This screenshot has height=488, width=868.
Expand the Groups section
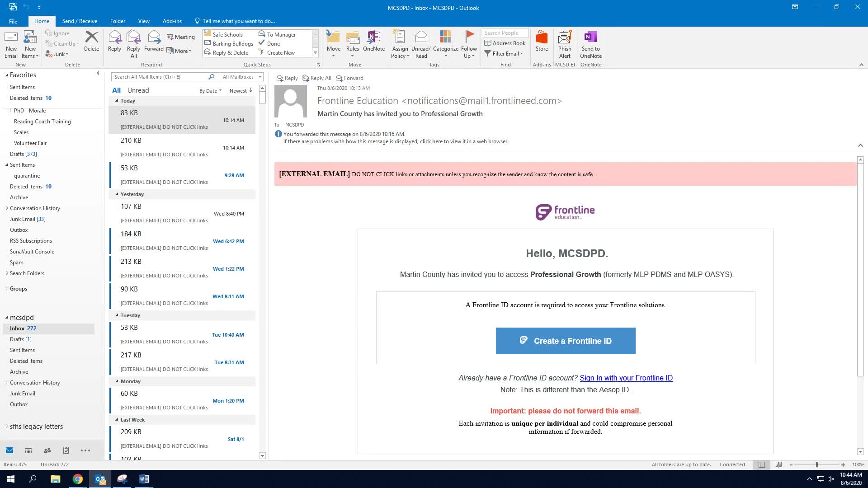(x=6, y=289)
